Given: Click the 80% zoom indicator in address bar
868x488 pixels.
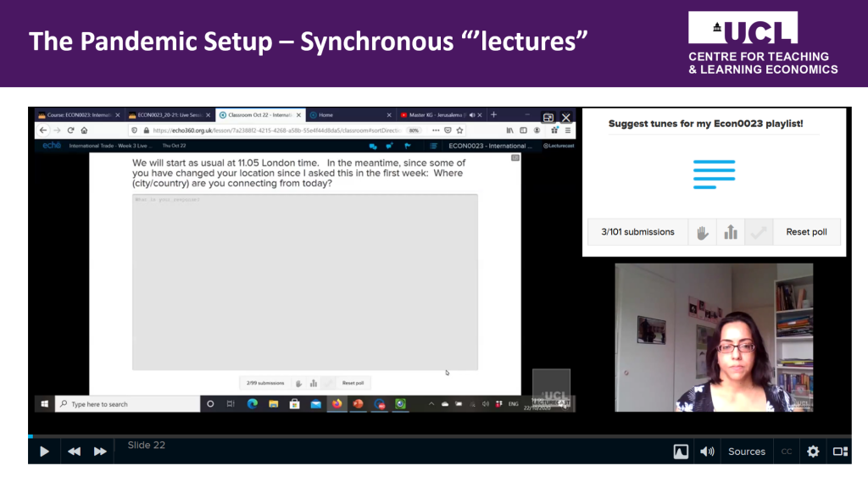Looking at the screenshot, I should point(414,130).
